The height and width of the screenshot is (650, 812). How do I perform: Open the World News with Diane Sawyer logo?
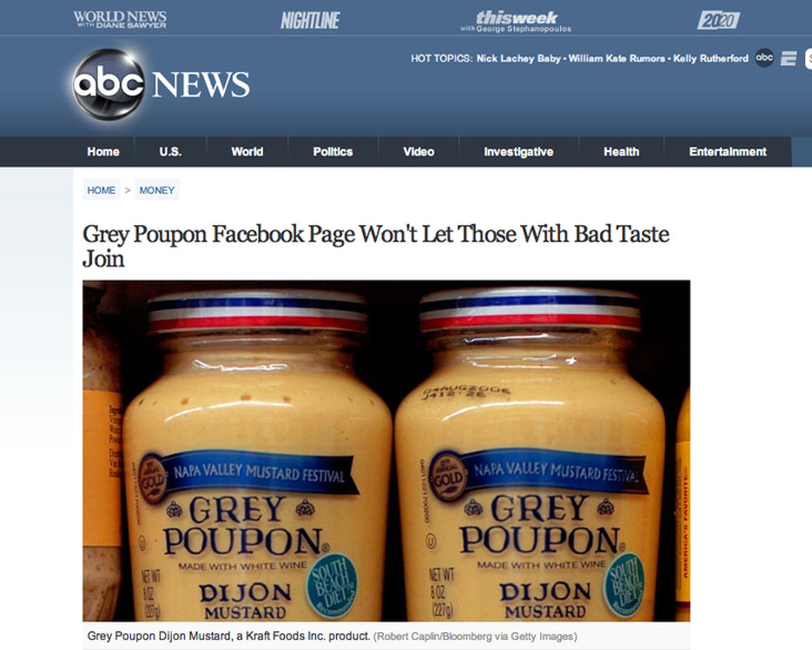point(120,19)
